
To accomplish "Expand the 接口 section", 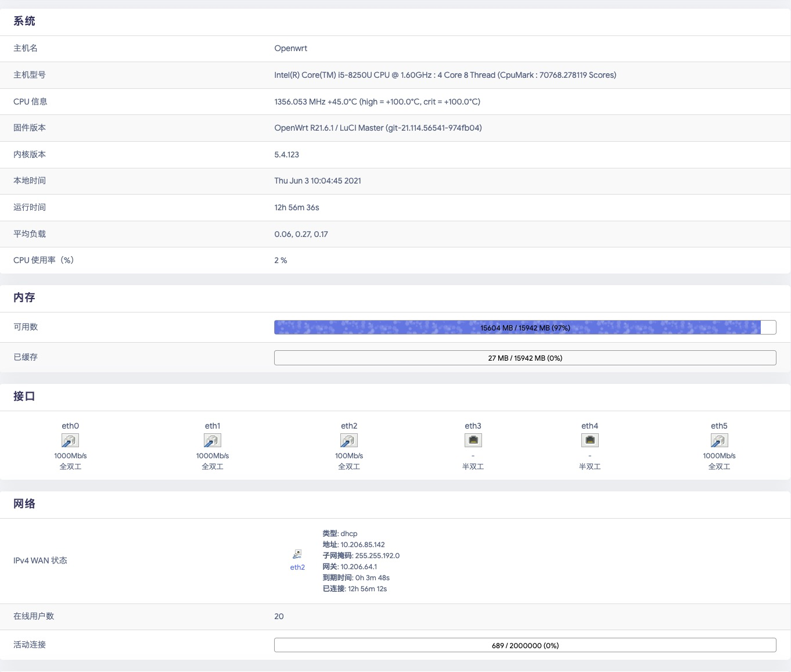I will [23, 396].
